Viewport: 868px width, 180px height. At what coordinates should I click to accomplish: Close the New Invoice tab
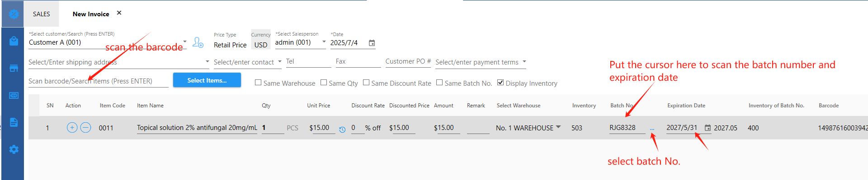119,13
